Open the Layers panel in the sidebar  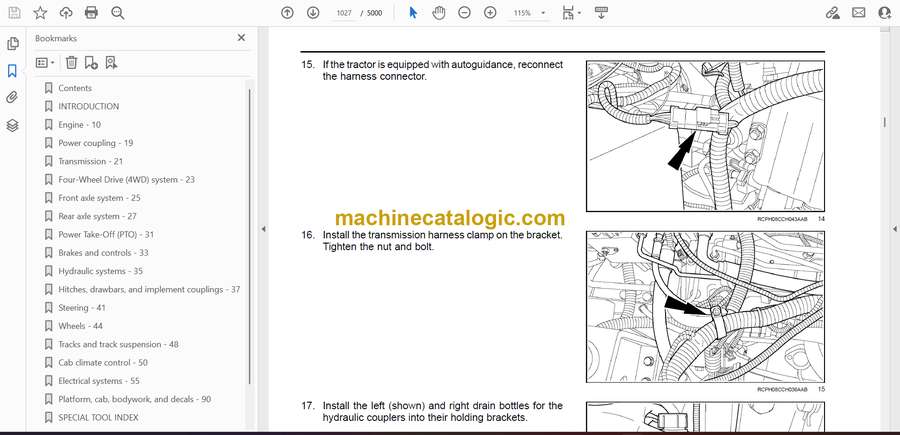(x=13, y=125)
